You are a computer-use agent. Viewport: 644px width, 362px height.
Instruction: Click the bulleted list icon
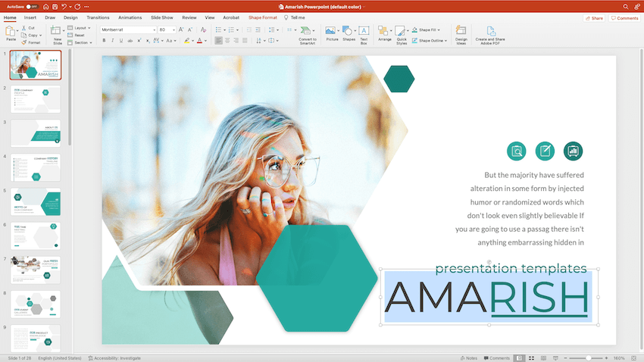218,30
